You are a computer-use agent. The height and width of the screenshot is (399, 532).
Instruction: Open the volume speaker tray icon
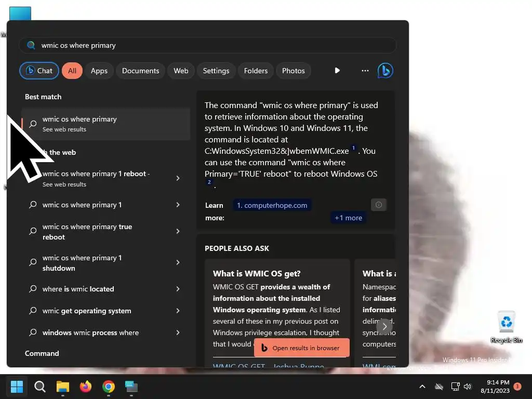[x=468, y=387]
